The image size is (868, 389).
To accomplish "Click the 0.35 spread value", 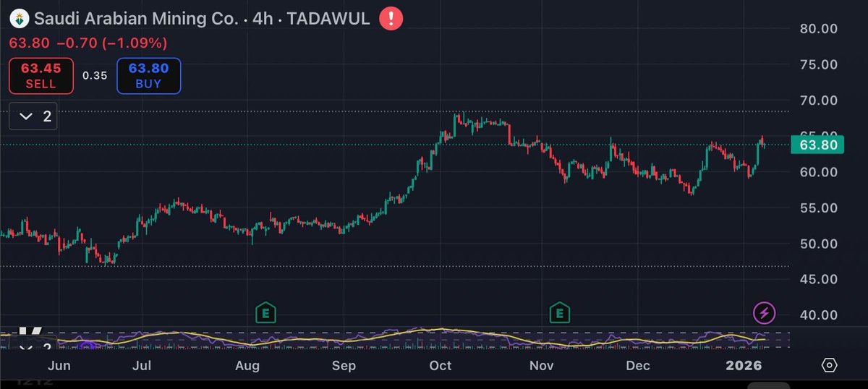I will click(x=95, y=76).
